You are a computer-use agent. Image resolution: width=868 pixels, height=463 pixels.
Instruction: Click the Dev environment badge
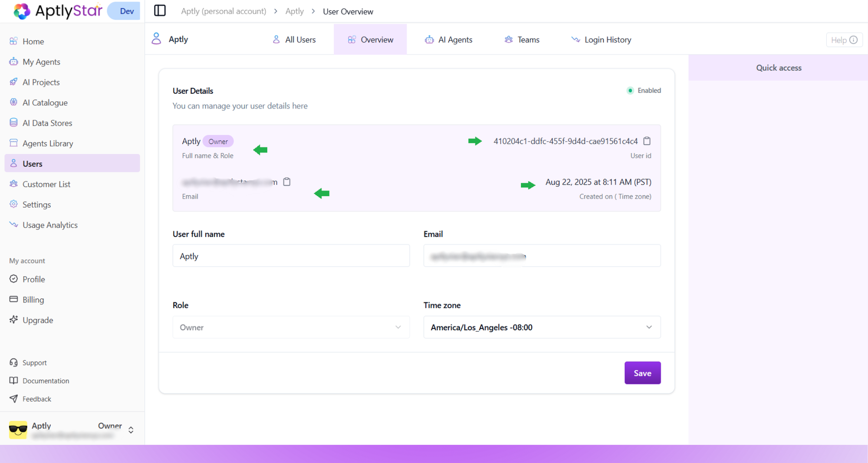pos(125,11)
